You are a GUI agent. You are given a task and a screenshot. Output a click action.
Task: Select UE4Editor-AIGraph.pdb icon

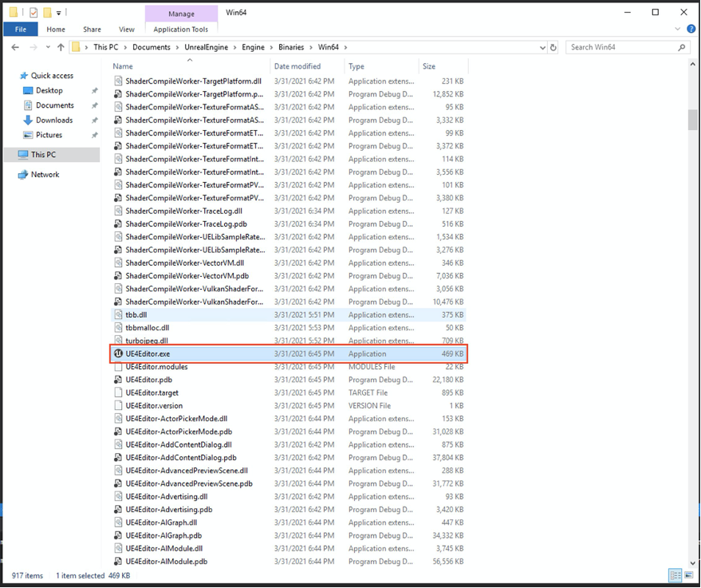[118, 535]
